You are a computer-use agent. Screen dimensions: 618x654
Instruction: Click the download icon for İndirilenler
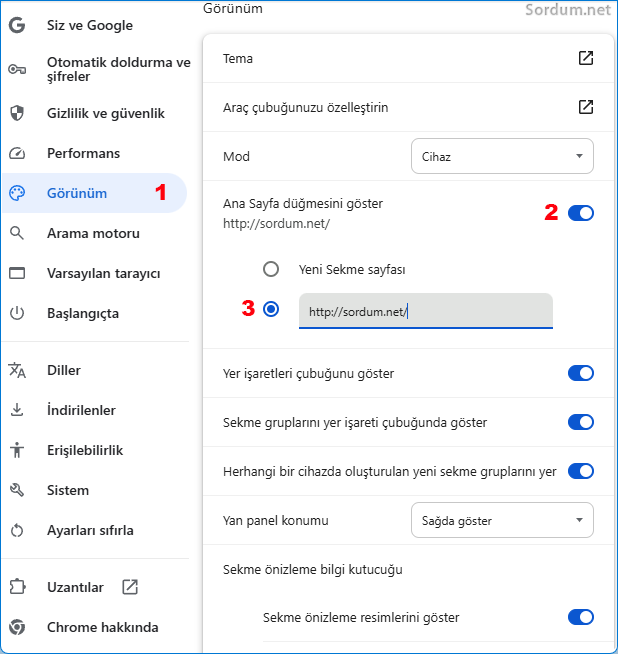[x=17, y=410]
